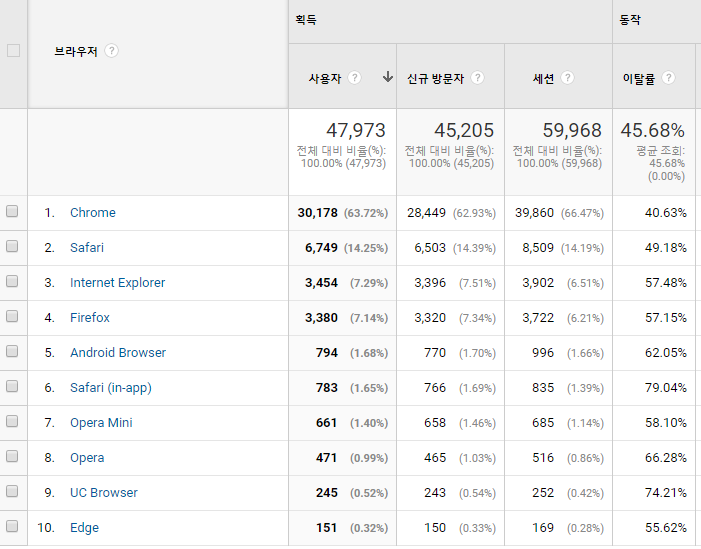Click the 브라우저 dimension header
This screenshot has height=549, width=701.
tap(76, 51)
